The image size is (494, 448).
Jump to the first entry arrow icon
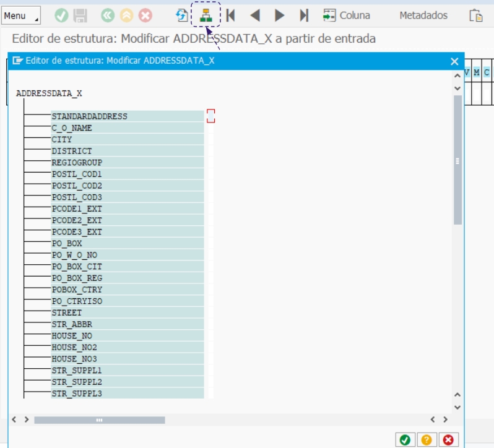(231, 15)
